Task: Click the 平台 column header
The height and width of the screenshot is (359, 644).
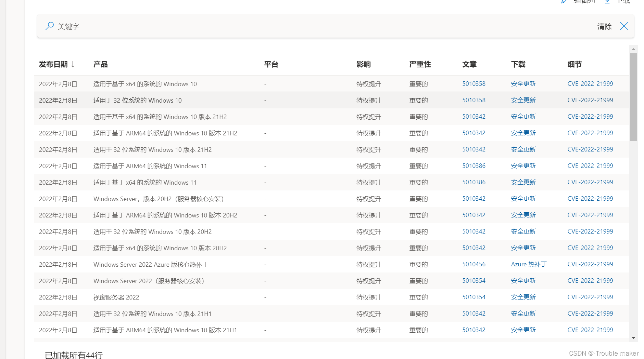Action: [x=271, y=64]
